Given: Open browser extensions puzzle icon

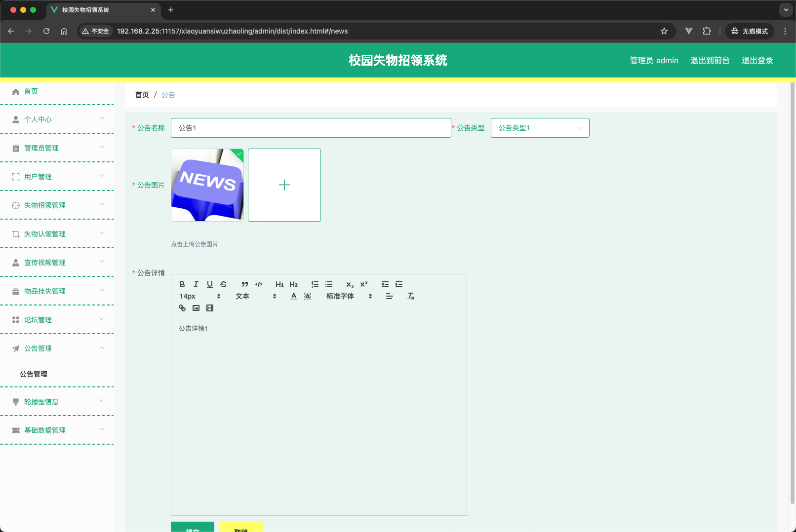Looking at the screenshot, I should coord(707,31).
